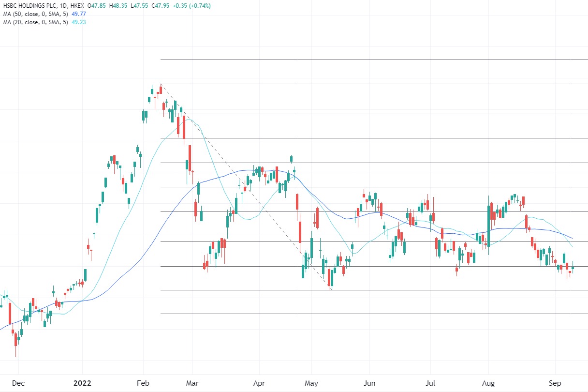
Task: Click the Aug label on time axis
Action: [x=488, y=383]
